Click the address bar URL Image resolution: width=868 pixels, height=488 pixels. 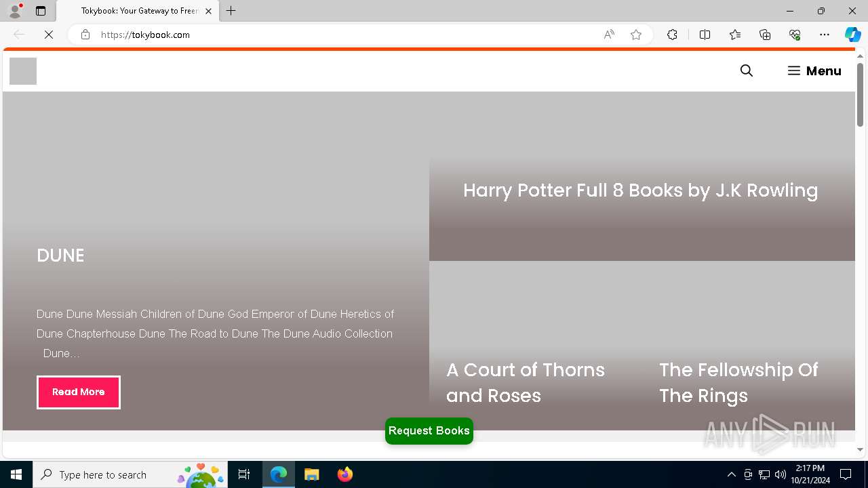145,35
